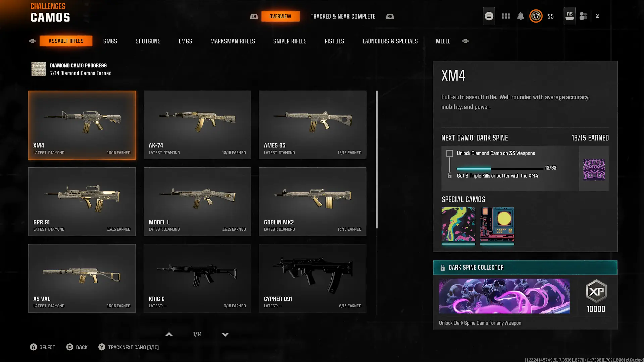
Task: Cycle categories right with arrow after Melee
Action: [465, 41]
